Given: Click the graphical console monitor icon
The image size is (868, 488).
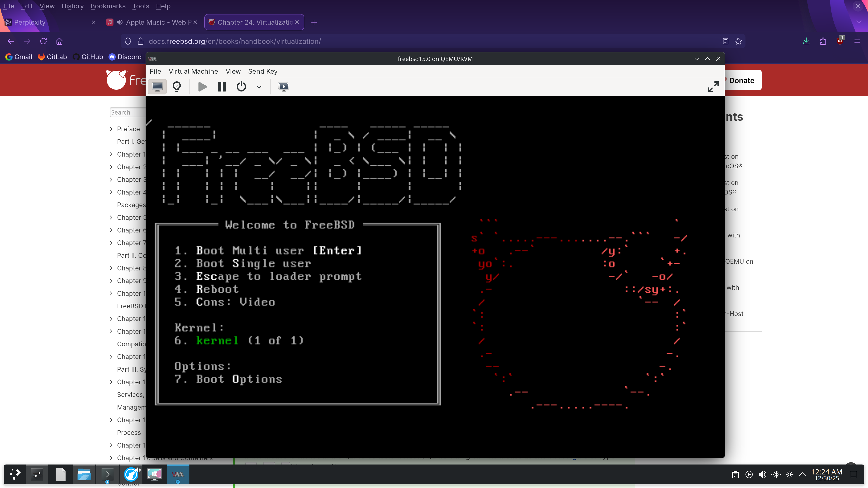Looking at the screenshot, I should coord(157,87).
